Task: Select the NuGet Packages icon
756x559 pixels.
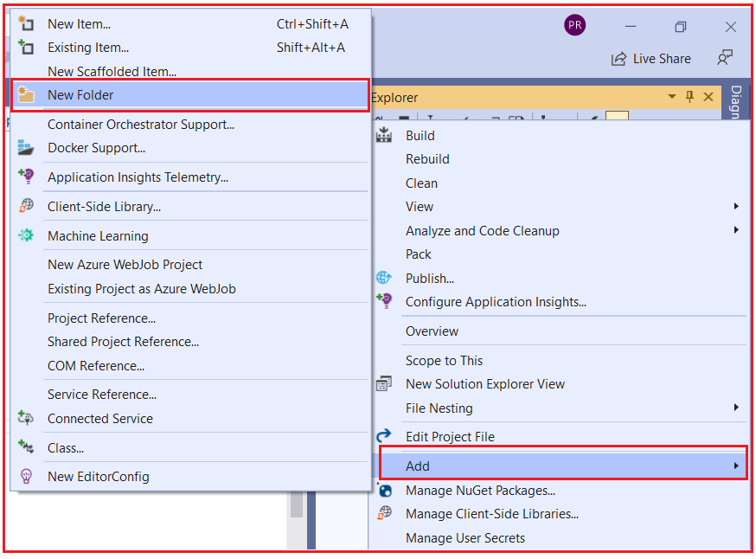Action: pos(384,490)
